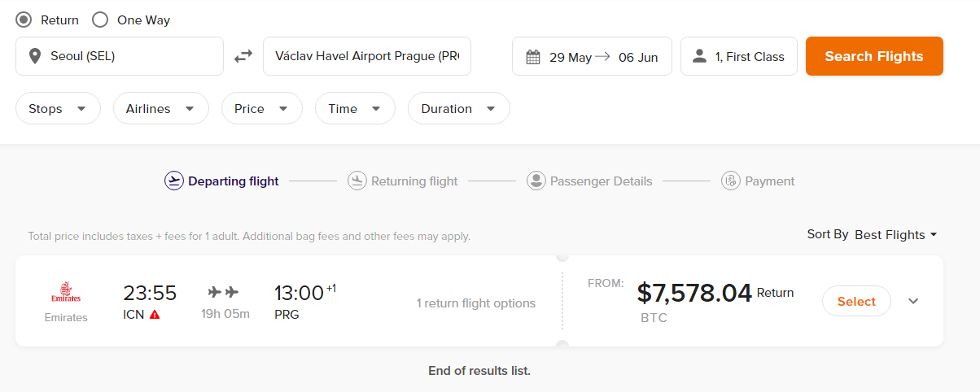The width and height of the screenshot is (980, 392).
Task: Click the Emirates airline logo
Action: pyautogui.click(x=66, y=293)
